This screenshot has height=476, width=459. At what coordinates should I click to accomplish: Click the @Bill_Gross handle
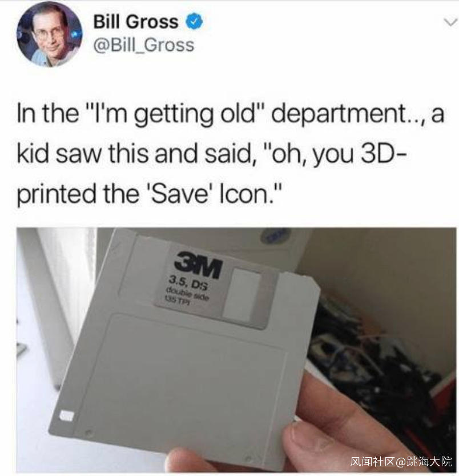pos(144,46)
